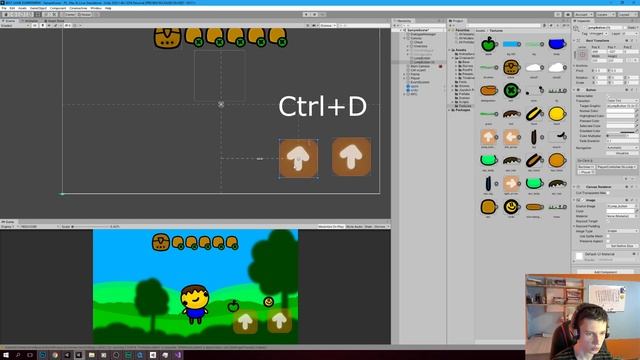Select the right arrow button texture
This screenshot has height=360, width=640.
[511, 184]
